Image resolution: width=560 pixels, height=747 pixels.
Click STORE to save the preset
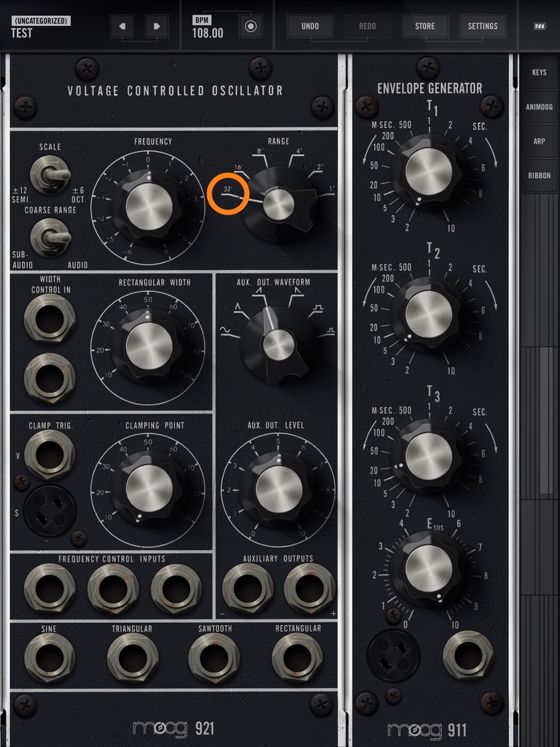[425, 26]
